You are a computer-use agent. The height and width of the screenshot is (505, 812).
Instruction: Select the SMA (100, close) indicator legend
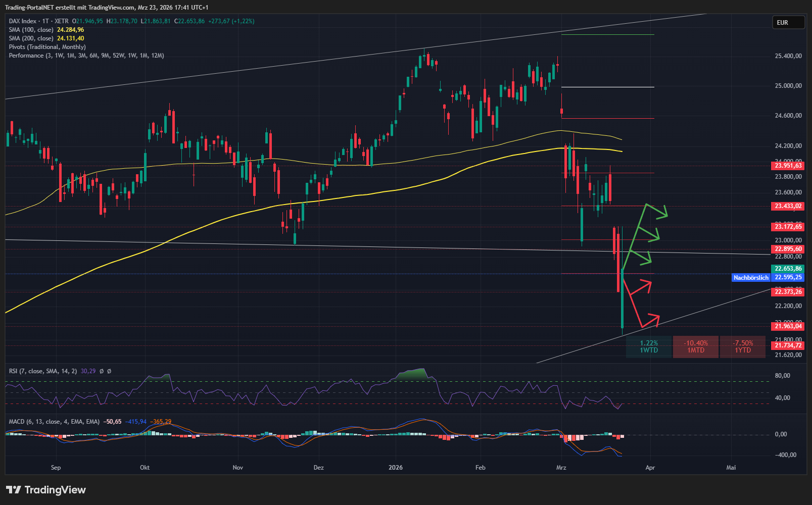[x=31, y=30]
